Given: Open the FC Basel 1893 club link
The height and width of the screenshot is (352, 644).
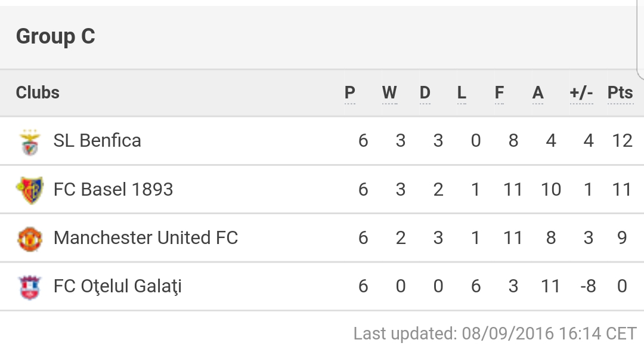Looking at the screenshot, I should pos(113,189).
